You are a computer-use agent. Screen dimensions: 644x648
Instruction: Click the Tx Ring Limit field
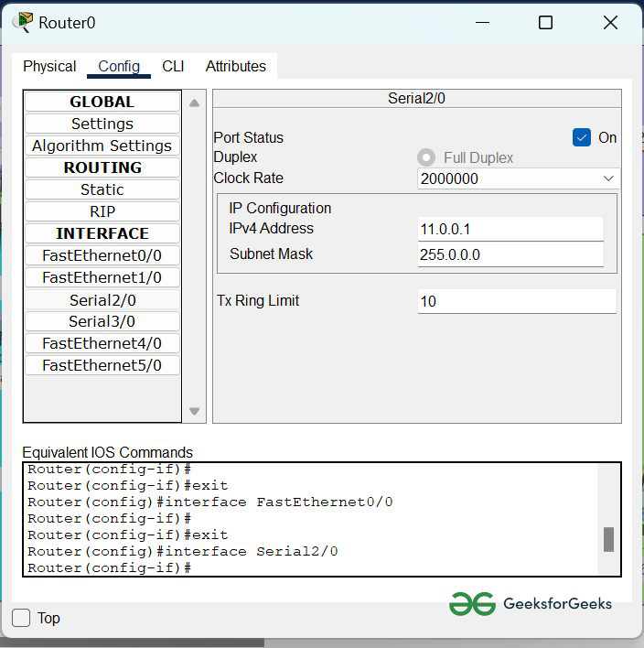517,301
